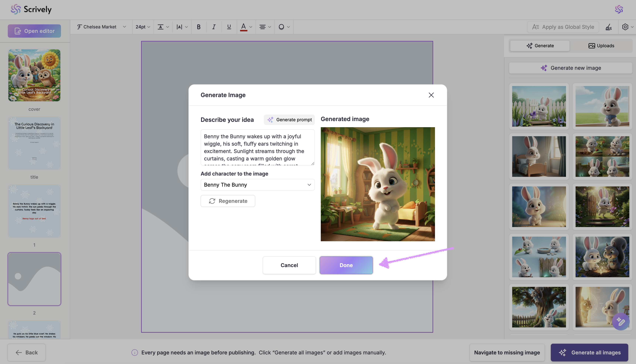Open the Benny The Bunny character dropdown
The width and height of the screenshot is (636, 364).
[257, 185]
